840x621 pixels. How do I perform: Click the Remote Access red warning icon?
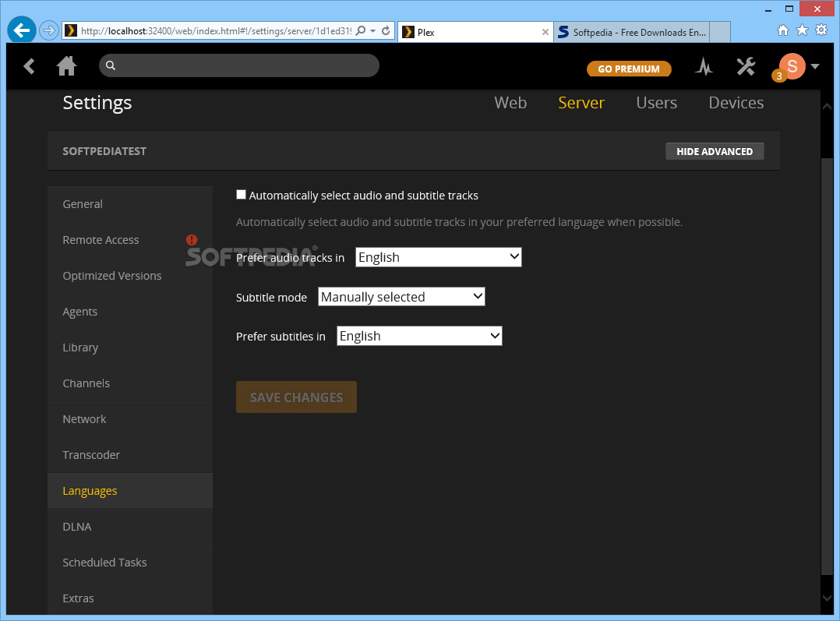[191, 239]
